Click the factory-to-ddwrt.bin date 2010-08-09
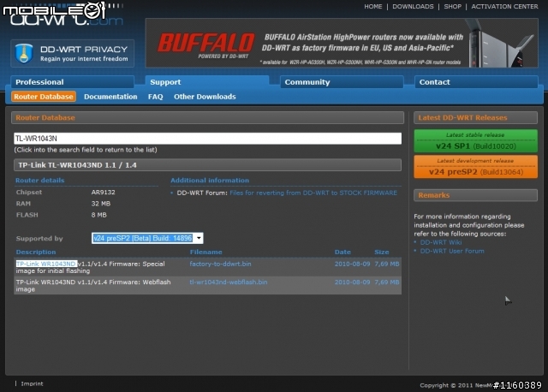 [352, 264]
